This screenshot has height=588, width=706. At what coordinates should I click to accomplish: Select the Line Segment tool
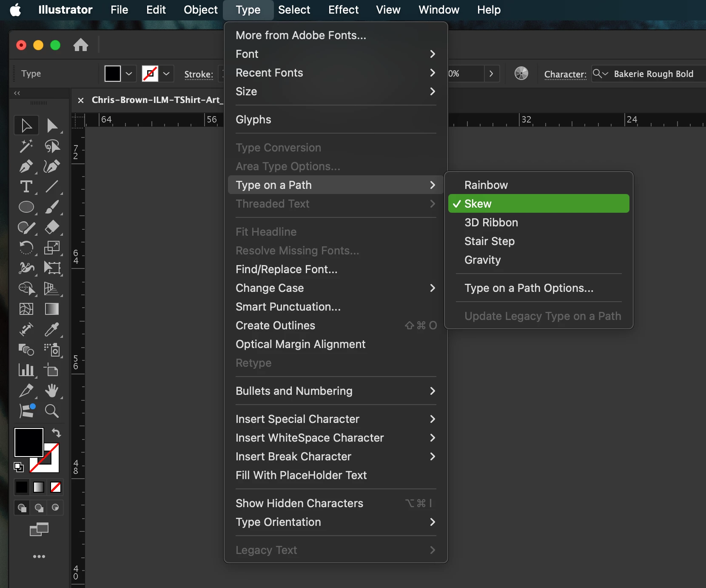click(52, 187)
